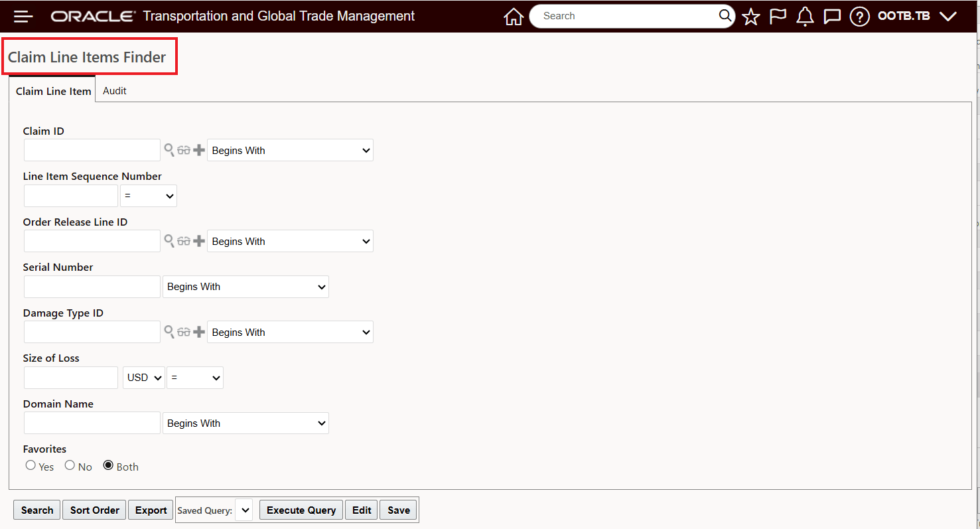Click the flag icon in the header
The height and width of the screenshot is (529, 980).
pyautogui.click(x=778, y=16)
